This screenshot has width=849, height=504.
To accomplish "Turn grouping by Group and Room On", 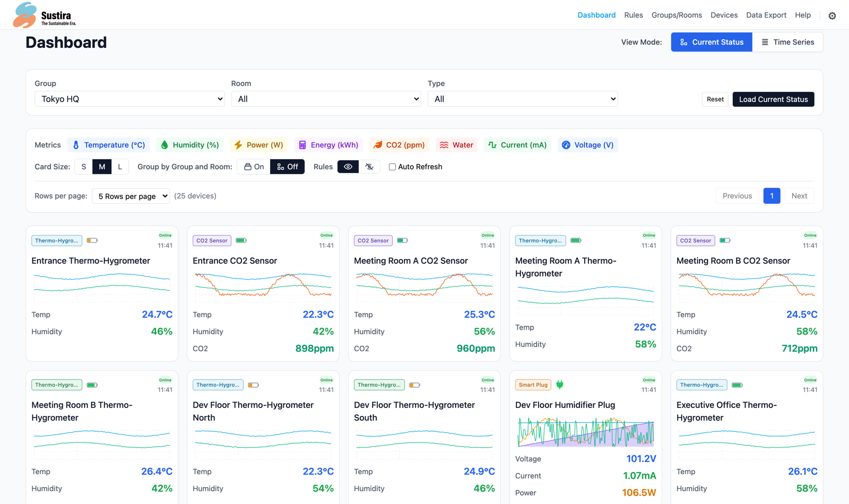I will [x=254, y=167].
